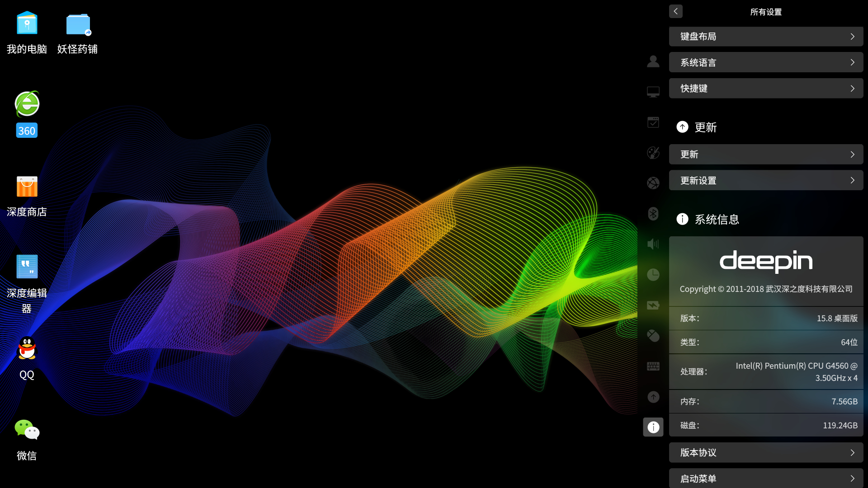Open Power settings battery icon
Viewport: 868px width, 488px height.
point(653,305)
